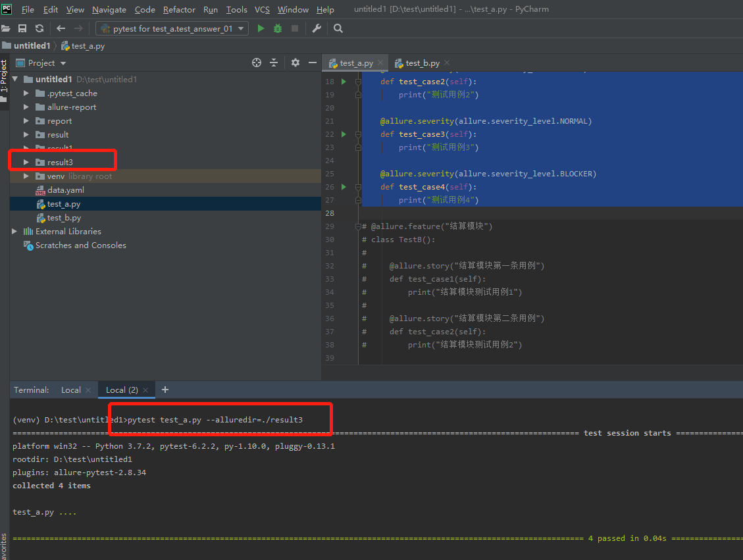
Task: Open the VCS menu
Action: click(262, 9)
